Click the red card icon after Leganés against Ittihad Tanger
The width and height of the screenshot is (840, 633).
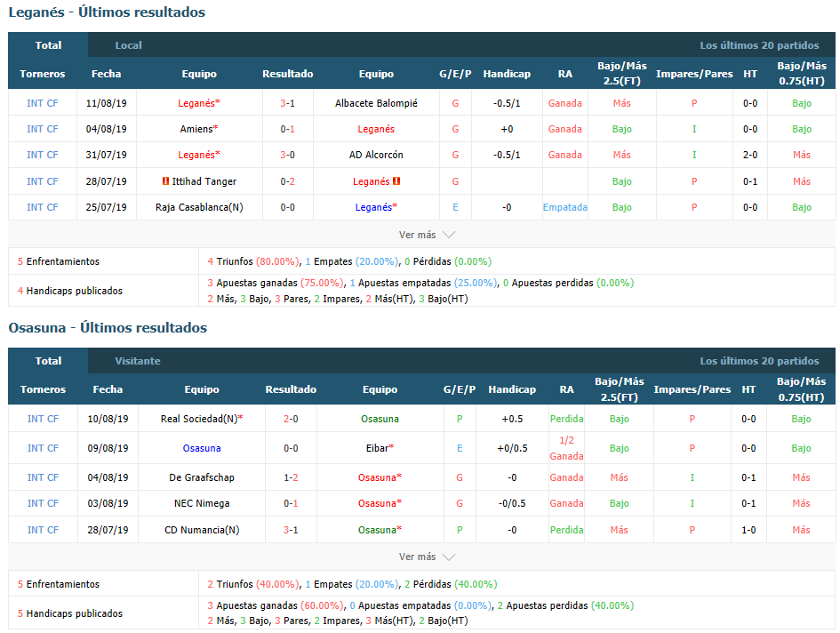[x=396, y=181]
